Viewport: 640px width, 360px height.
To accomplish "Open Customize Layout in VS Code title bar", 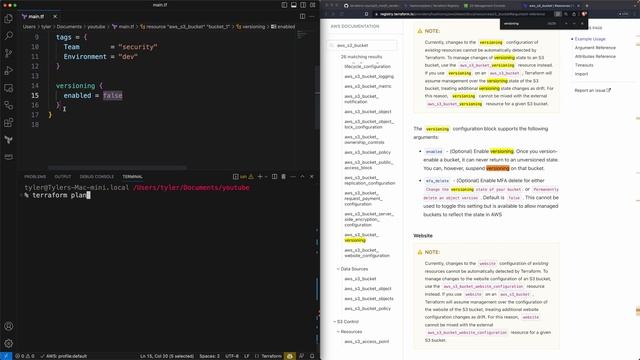I will coord(313,5).
